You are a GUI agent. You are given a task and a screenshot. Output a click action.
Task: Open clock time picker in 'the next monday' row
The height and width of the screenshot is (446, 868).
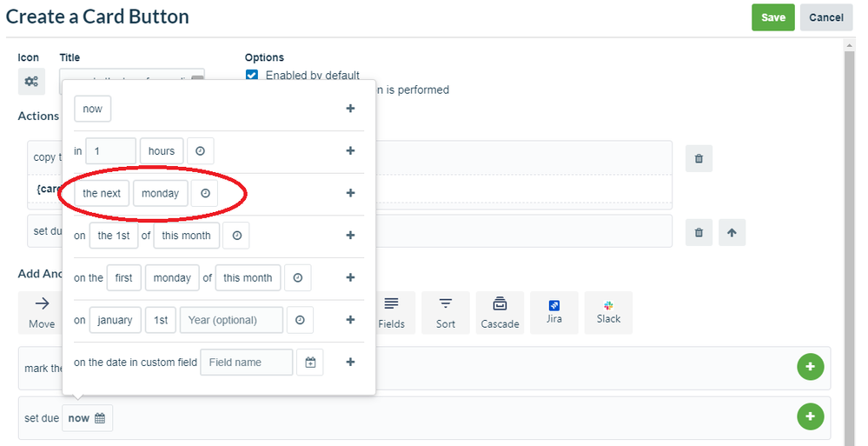[205, 193]
